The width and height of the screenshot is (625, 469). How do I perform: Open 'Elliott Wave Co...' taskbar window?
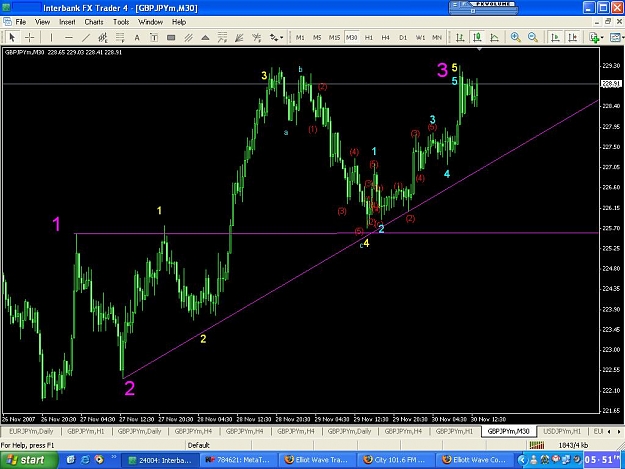point(475,460)
